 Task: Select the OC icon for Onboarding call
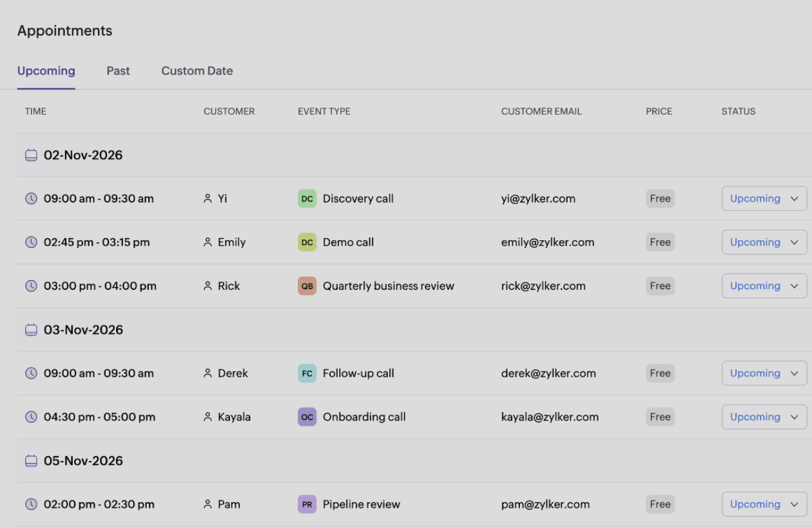pyautogui.click(x=307, y=417)
